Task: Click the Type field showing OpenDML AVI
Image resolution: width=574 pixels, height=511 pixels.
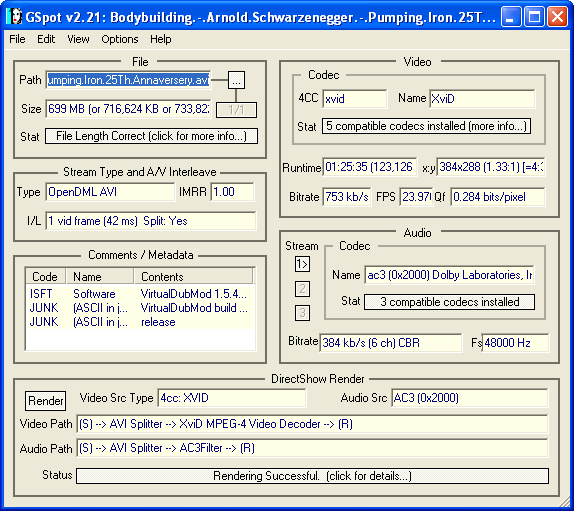Action: coord(110,192)
